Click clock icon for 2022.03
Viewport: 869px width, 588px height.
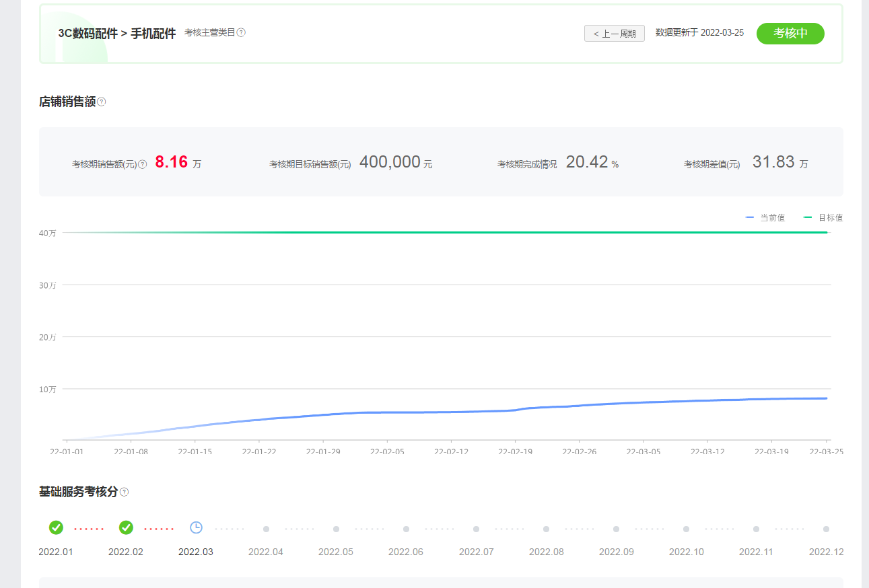coord(196,528)
